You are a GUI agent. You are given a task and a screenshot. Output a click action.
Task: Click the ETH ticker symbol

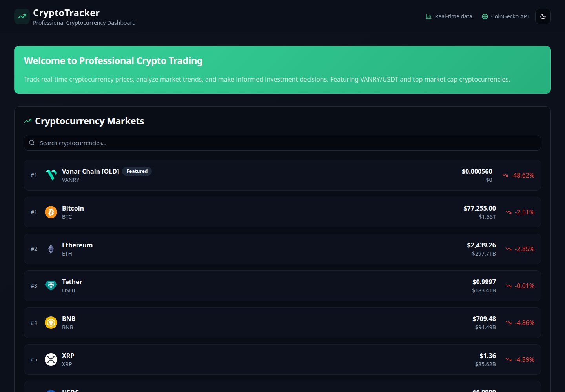point(67,254)
